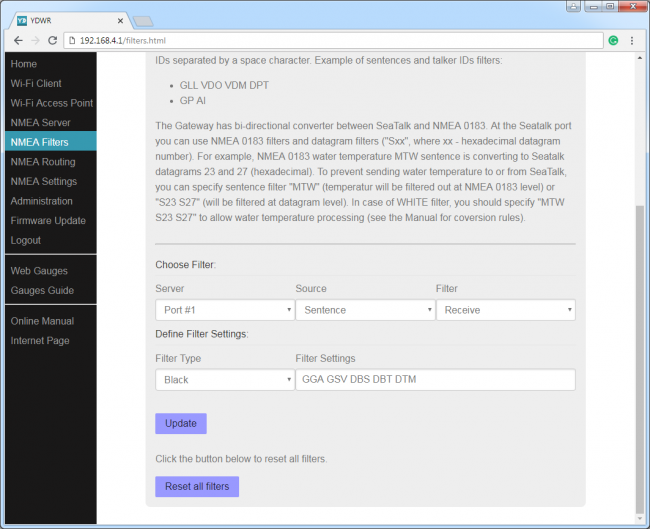Click the page info icon beside URL
The height and width of the screenshot is (529, 650).
(72, 40)
